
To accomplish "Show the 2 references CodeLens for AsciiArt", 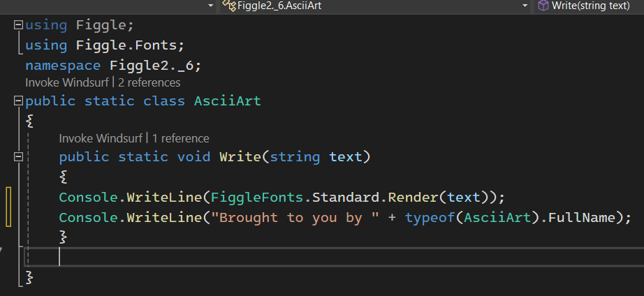I will coord(149,82).
